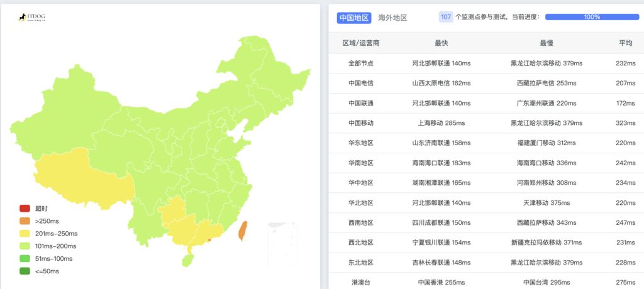Click the orange >250ms legend swatch
Image resolution: width=644 pixels, height=289 pixels.
[x=25, y=221]
